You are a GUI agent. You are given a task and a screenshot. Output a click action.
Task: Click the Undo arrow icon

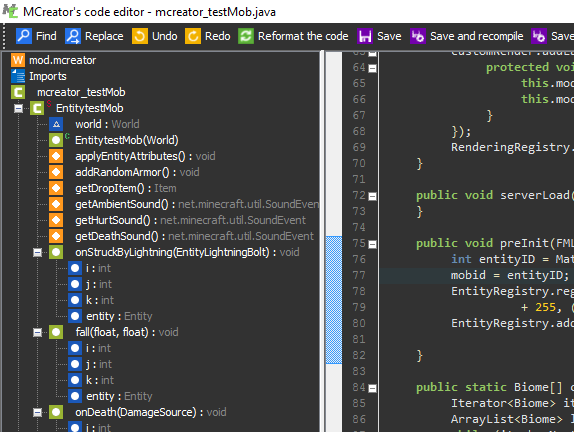click(140, 36)
